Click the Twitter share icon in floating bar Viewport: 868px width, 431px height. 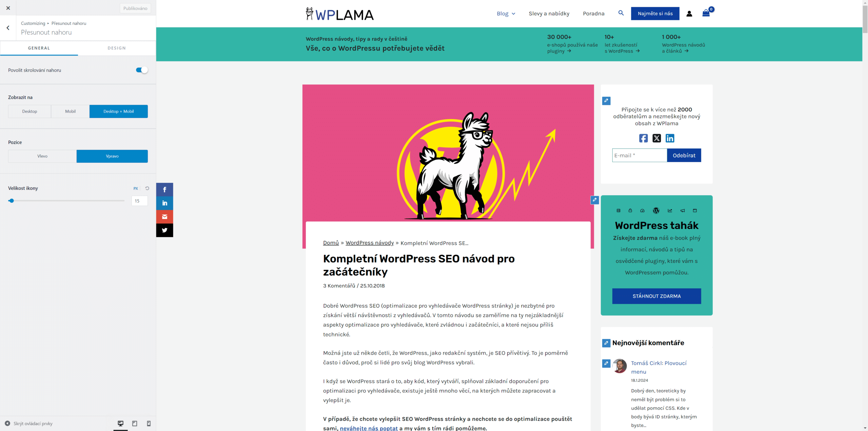tap(164, 230)
